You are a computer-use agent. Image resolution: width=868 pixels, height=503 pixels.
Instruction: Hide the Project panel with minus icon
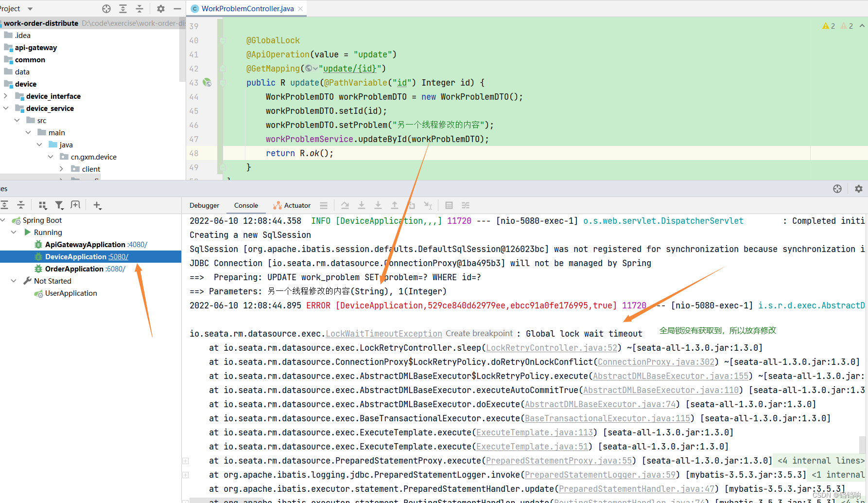[x=177, y=9]
